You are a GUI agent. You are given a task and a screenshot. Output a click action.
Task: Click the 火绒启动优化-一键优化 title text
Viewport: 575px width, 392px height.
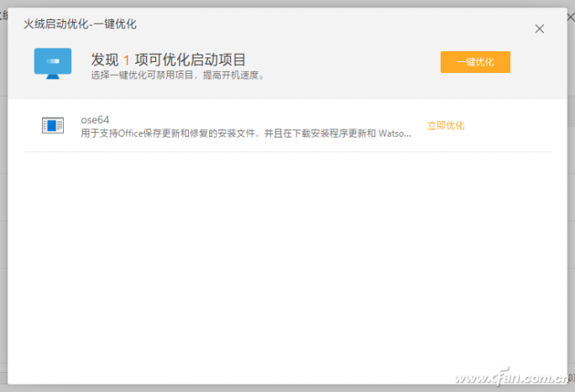coord(80,24)
